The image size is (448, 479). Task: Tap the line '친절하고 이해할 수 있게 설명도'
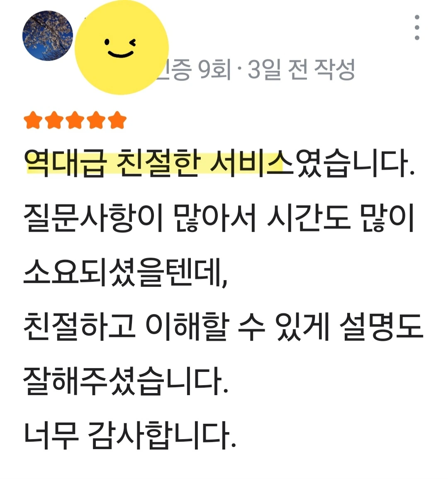(223, 327)
